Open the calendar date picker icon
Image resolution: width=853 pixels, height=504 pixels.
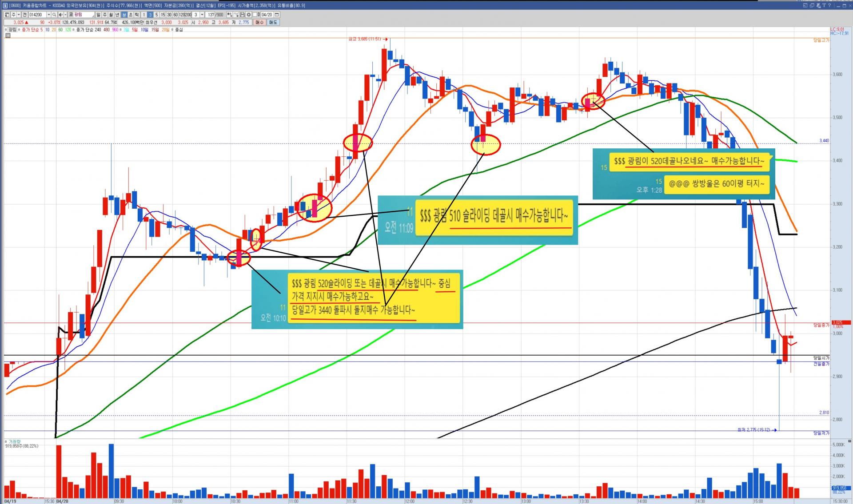[277, 15]
